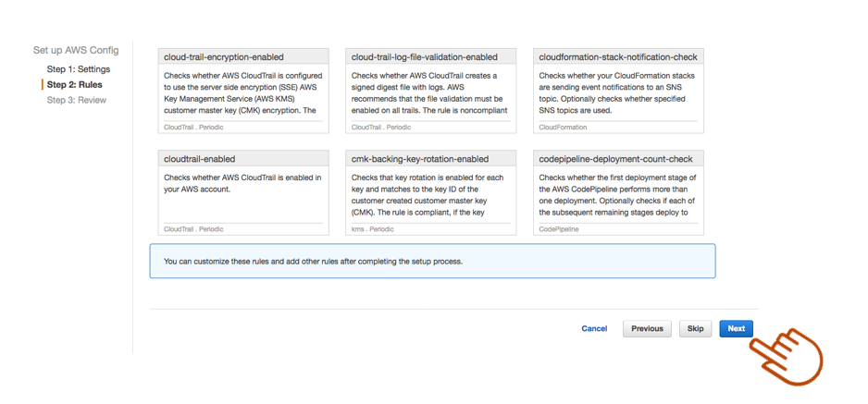Viewport: 868px width, 404px height.
Task: Choose the cloudtrail-enabled rule title
Action: pos(200,159)
